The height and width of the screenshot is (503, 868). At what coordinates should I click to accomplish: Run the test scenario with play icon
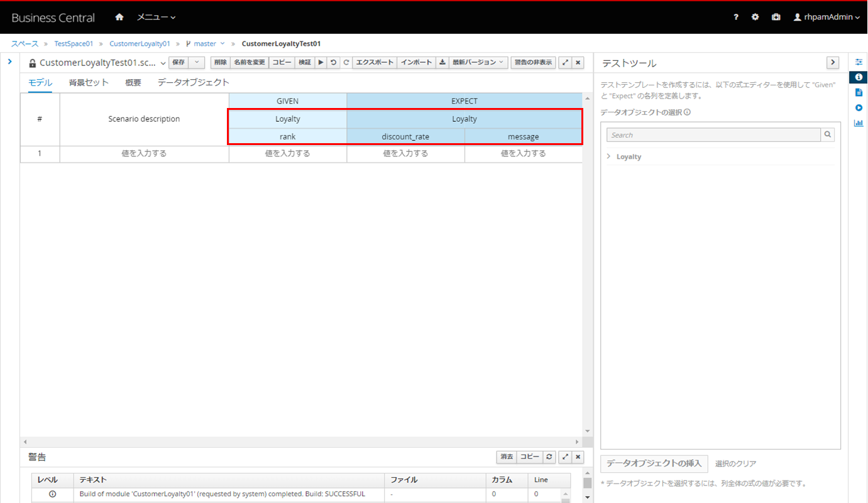pyautogui.click(x=321, y=62)
